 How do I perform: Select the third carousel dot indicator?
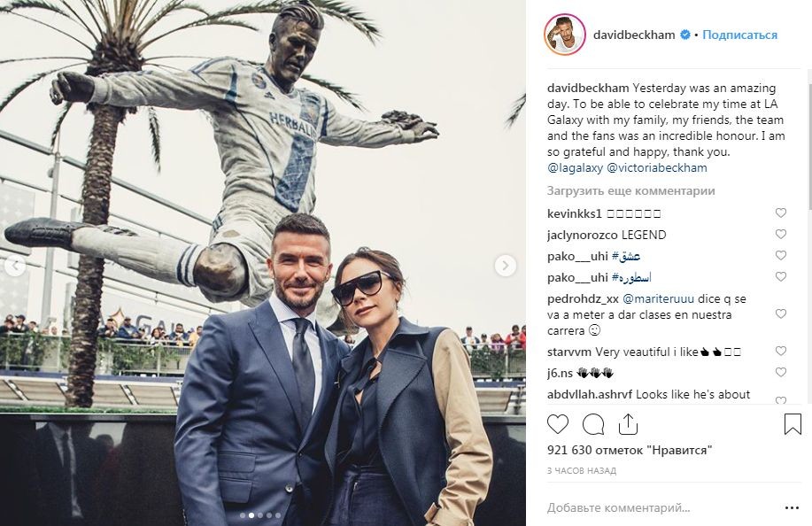pos(260,515)
